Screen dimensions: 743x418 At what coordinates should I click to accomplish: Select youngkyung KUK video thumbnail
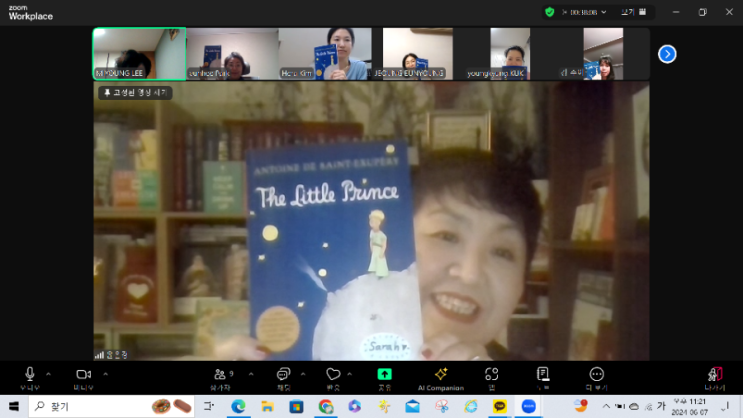[510, 54]
